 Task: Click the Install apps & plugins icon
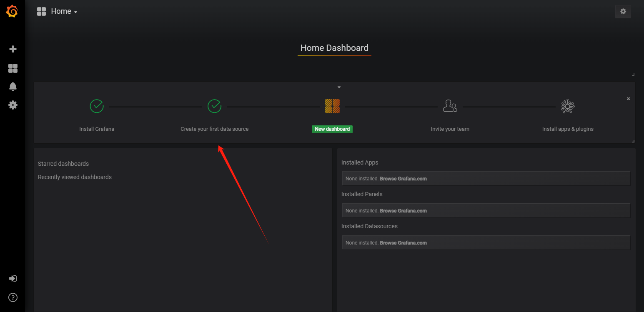click(x=568, y=106)
